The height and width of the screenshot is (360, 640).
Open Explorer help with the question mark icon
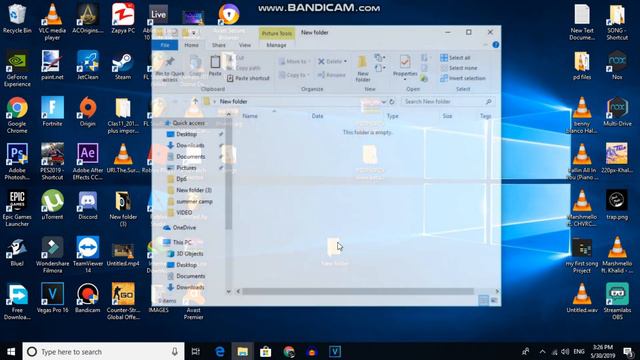(496, 44)
